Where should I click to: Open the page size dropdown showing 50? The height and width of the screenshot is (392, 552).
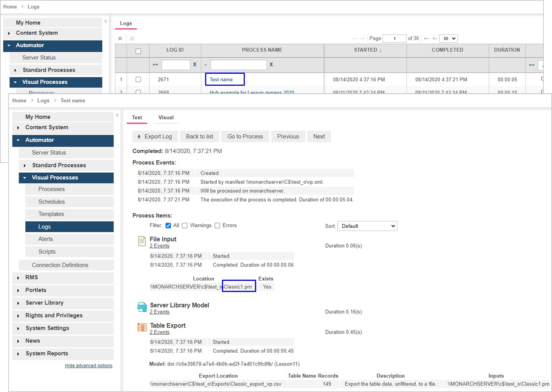point(448,39)
